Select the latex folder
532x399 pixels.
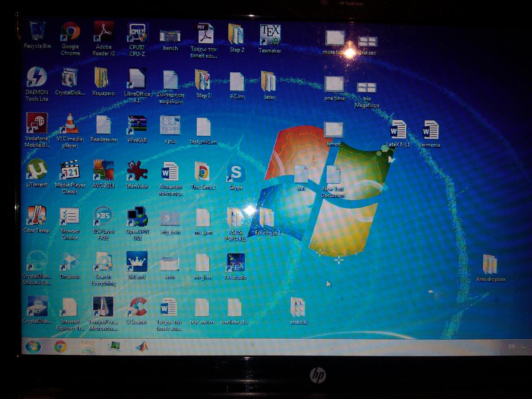tap(268, 82)
